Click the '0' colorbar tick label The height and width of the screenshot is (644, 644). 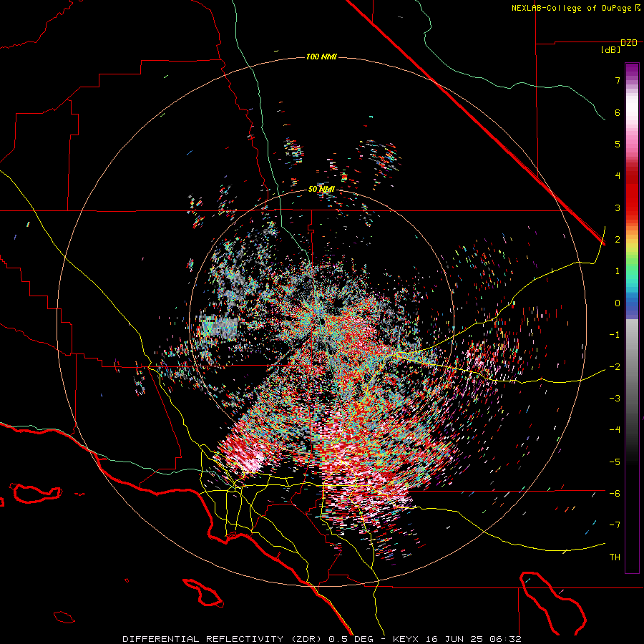(618, 303)
